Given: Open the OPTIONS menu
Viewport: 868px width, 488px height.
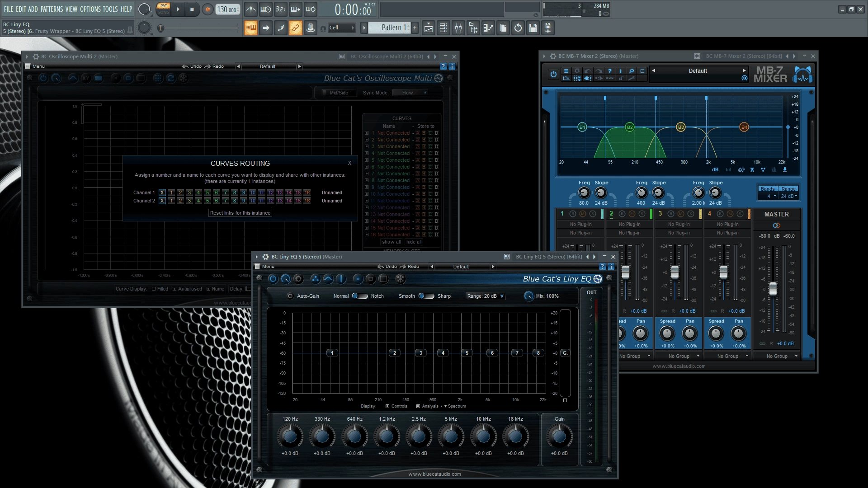Looking at the screenshot, I should click(x=90, y=9).
